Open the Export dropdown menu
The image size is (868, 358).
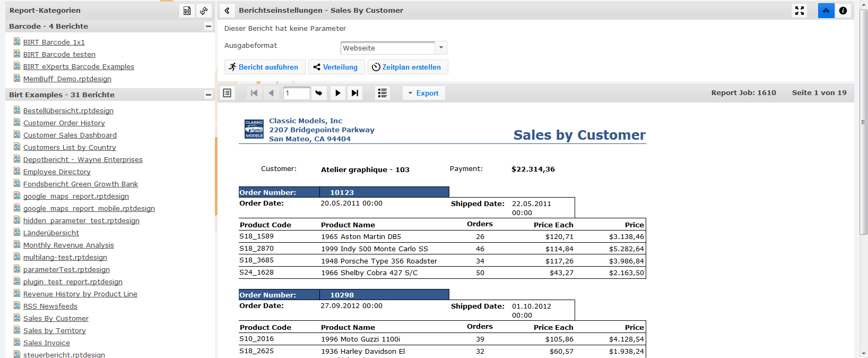423,93
